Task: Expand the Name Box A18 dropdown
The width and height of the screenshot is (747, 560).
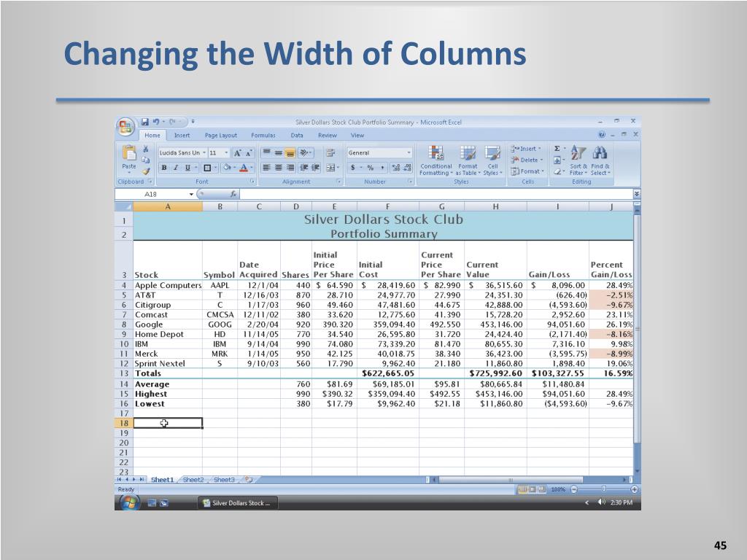Action: click(x=192, y=194)
